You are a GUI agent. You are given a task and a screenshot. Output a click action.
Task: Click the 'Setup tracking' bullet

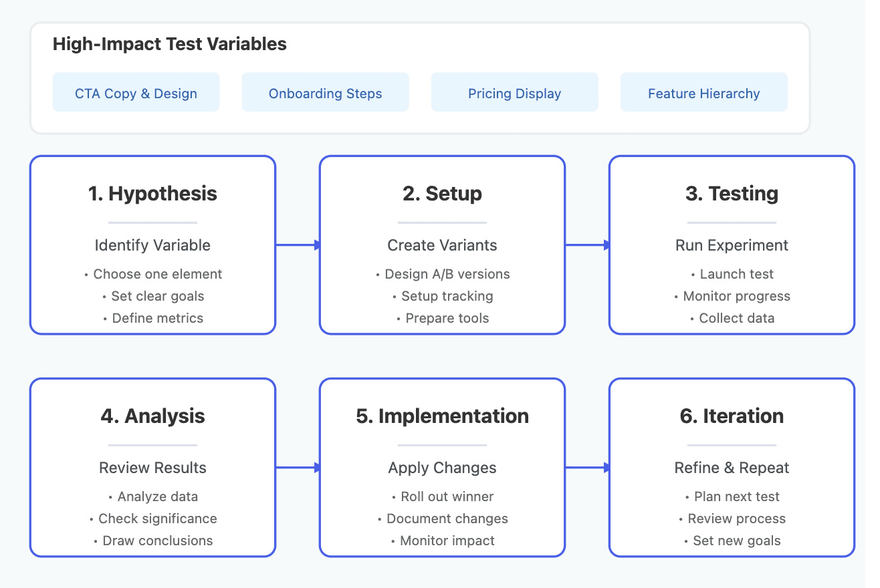tap(442, 296)
